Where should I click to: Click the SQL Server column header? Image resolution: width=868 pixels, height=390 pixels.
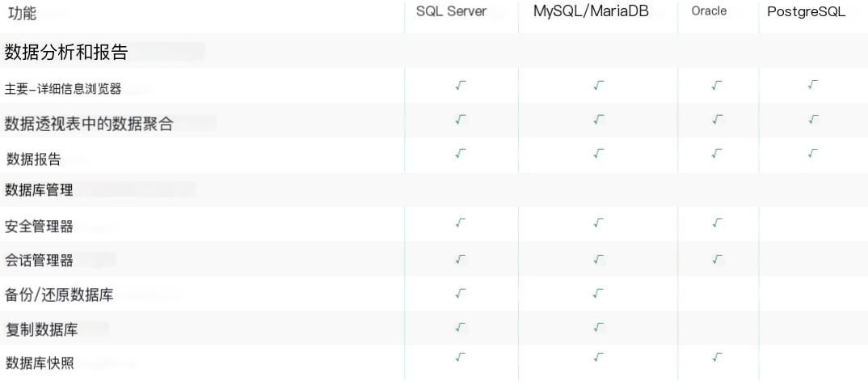451,11
